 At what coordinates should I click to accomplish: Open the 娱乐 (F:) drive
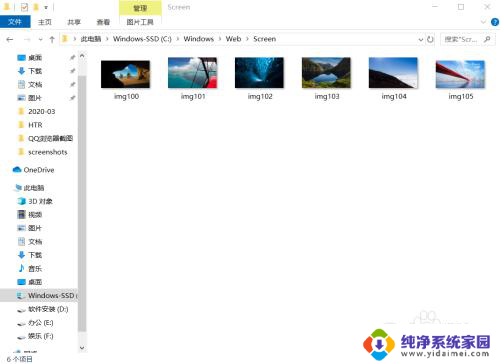(40, 336)
